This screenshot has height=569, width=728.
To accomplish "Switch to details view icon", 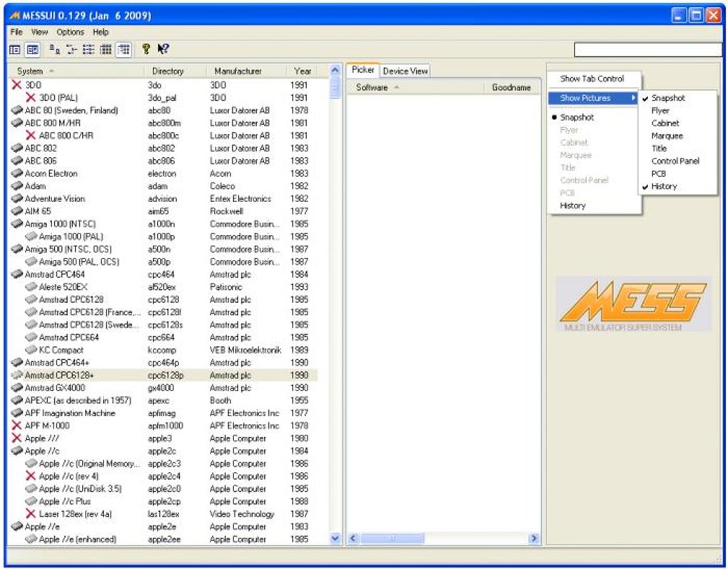I will pyautogui.click(x=106, y=49).
